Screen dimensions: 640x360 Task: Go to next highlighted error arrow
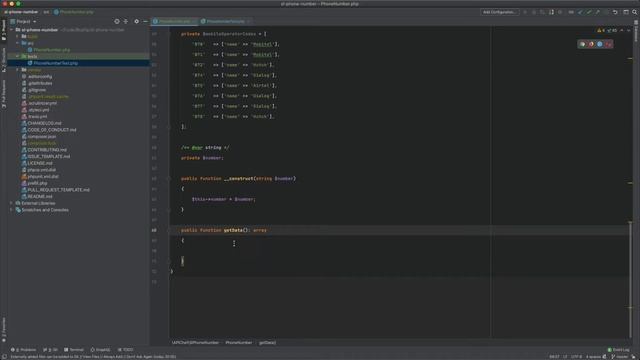point(629,30)
